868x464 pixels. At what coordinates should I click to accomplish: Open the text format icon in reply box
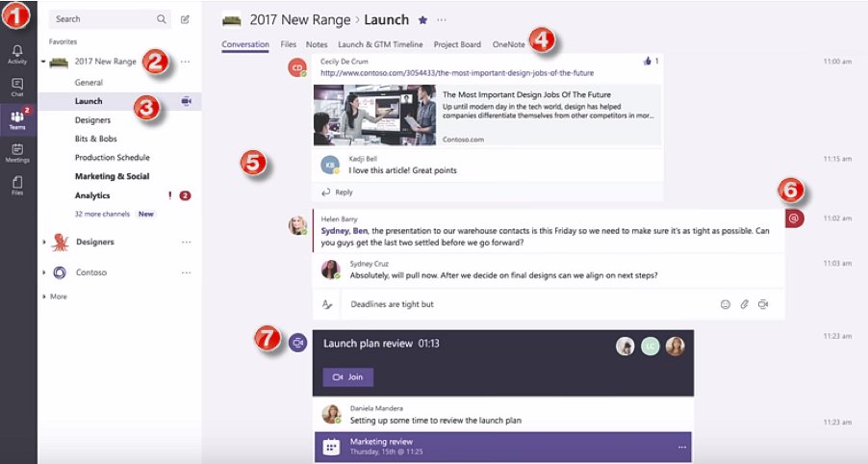(x=327, y=304)
